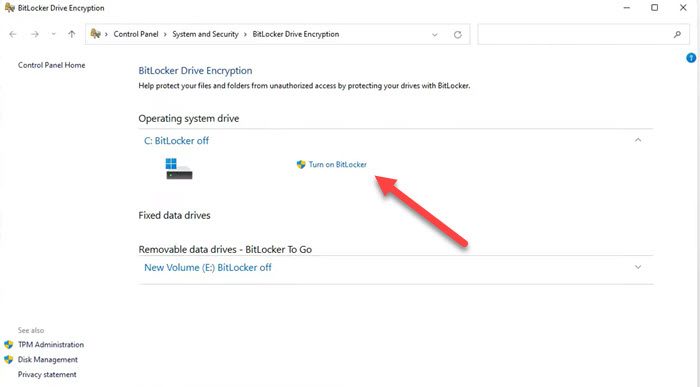This screenshot has height=387, width=700.
Task: Open C: BitLocker off heading
Action: click(x=176, y=141)
